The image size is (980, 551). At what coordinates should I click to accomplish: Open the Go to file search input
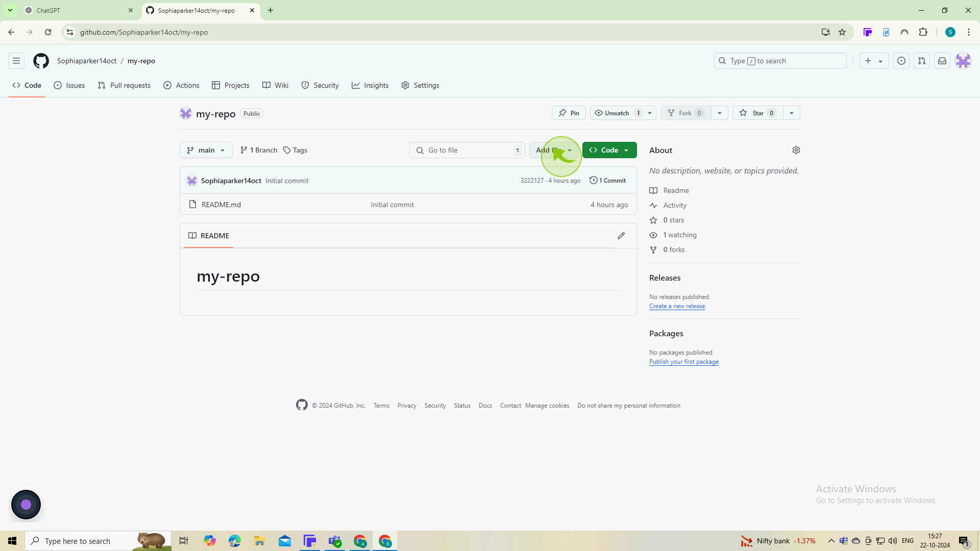[x=467, y=150]
